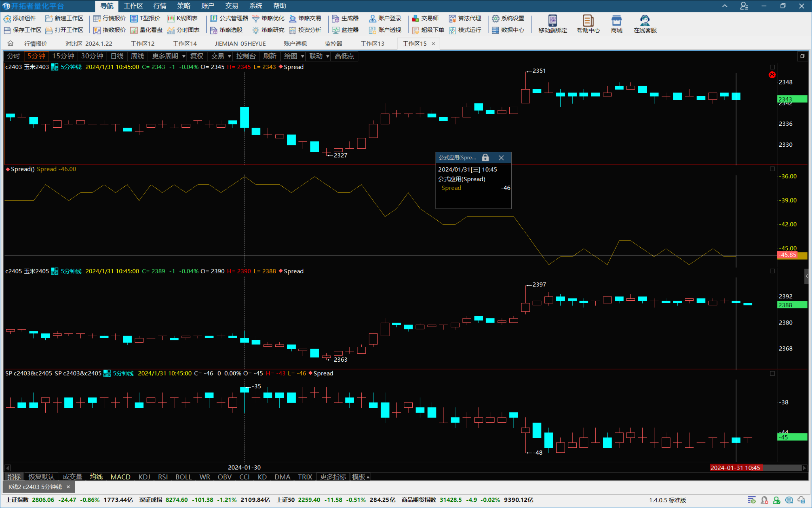Click the red alert icon in c2403 pane

pos(772,75)
